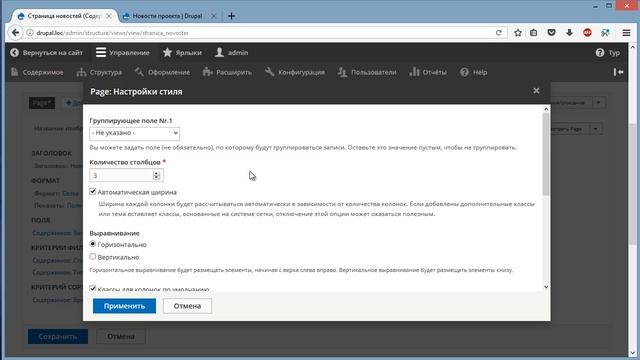
Task: Click the red Adblock icon
Action: 587,33
